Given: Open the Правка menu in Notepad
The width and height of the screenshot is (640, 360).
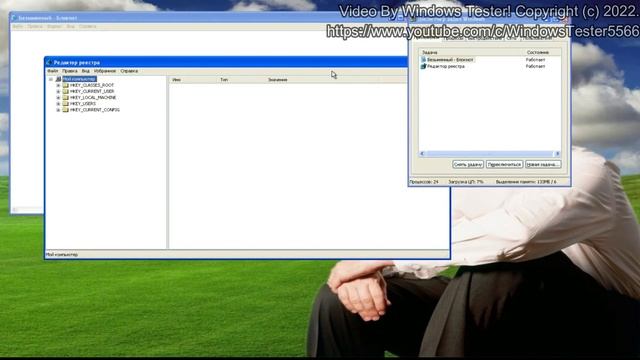Looking at the screenshot, I should click(x=35, y=27).
